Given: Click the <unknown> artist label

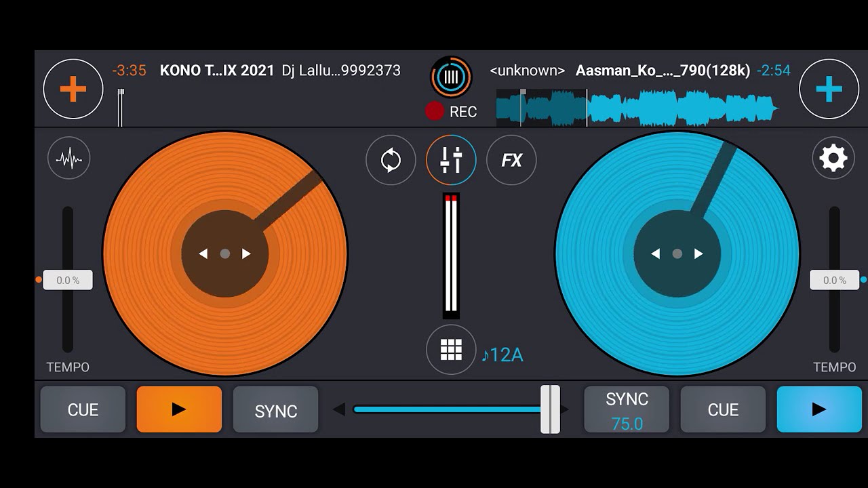Looking at the screenshot, I should tap(527, 70).
